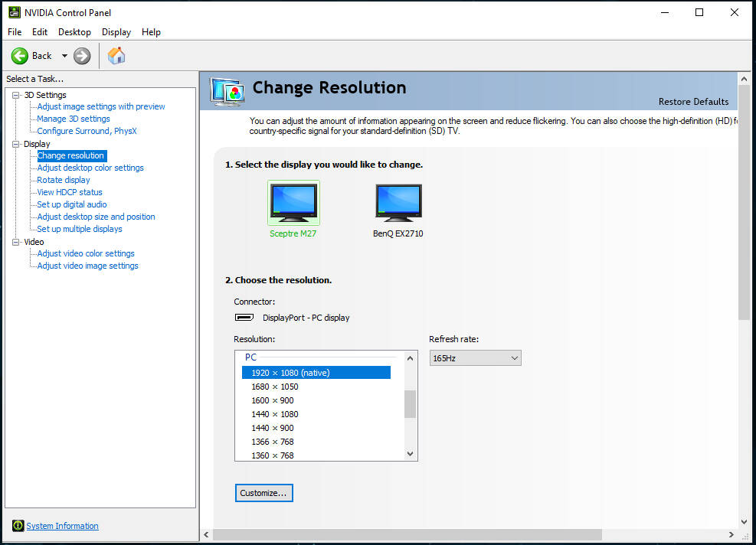Click the DisplayPort connector icon
This screenshot has height=545, width=756.
tap(244, 317)
